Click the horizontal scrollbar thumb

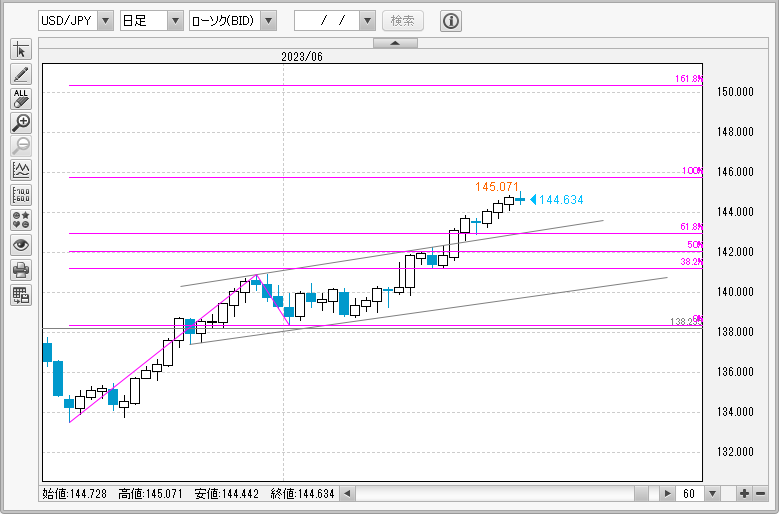click(641, 494)
